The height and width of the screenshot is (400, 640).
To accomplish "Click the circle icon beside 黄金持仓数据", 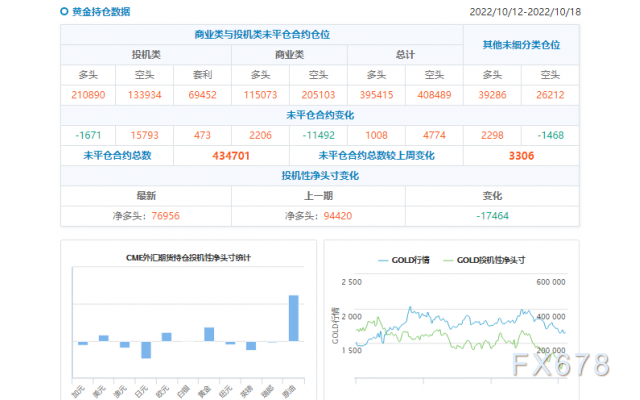I will pyautogui.click(x=64, y=11).
